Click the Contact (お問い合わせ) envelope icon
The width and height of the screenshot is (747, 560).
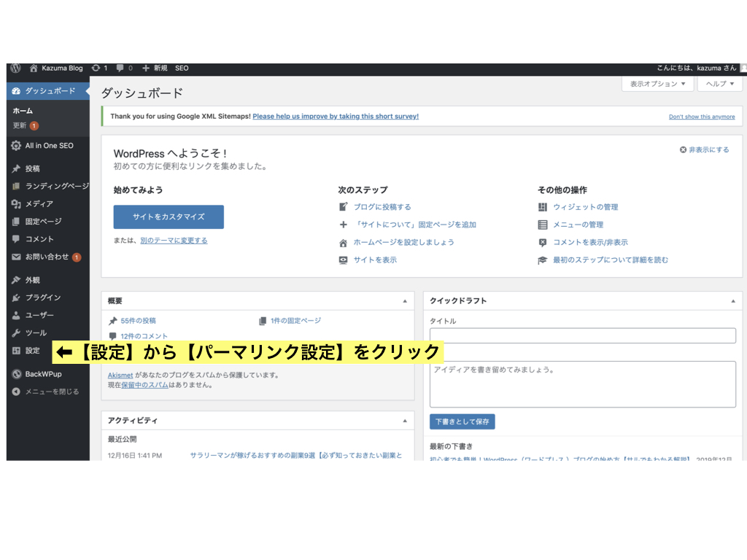(16, 257)
